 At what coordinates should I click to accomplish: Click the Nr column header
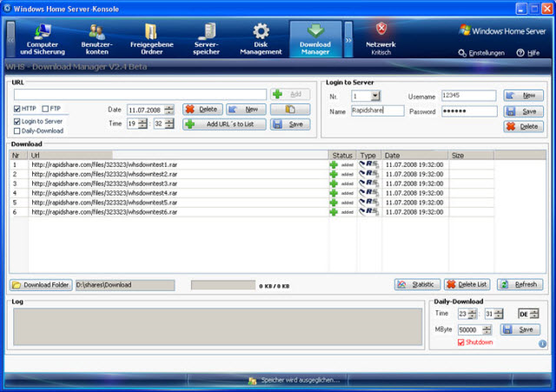[x=19, y=156]
